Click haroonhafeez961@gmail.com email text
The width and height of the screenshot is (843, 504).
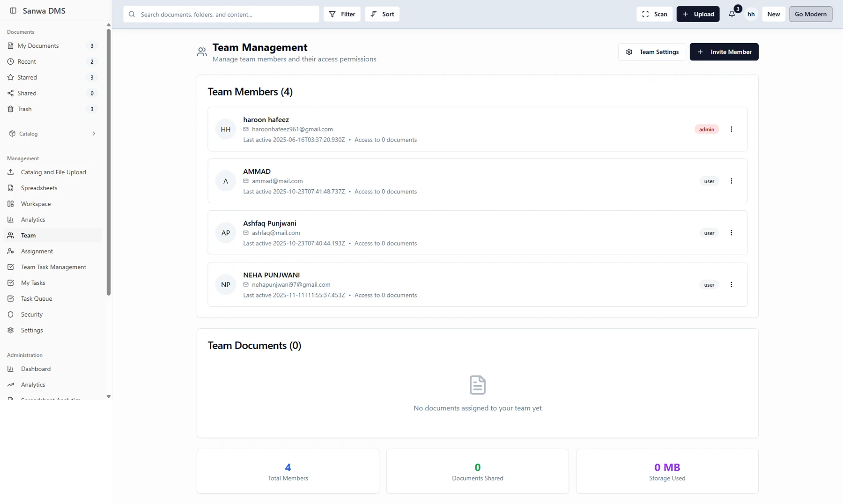(292, 129)
